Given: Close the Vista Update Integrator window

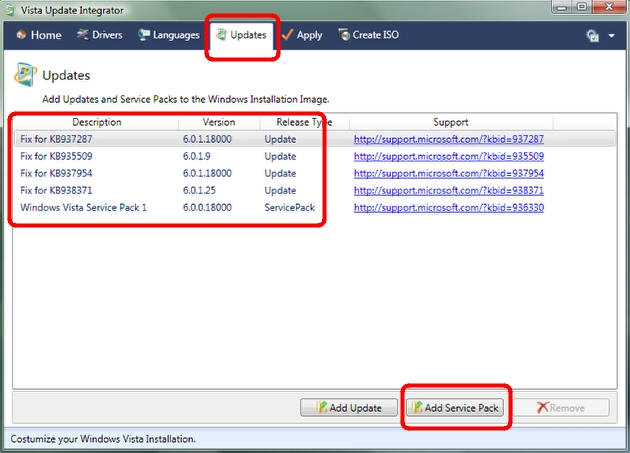Looking at the screenshot, I should (608, 7).
